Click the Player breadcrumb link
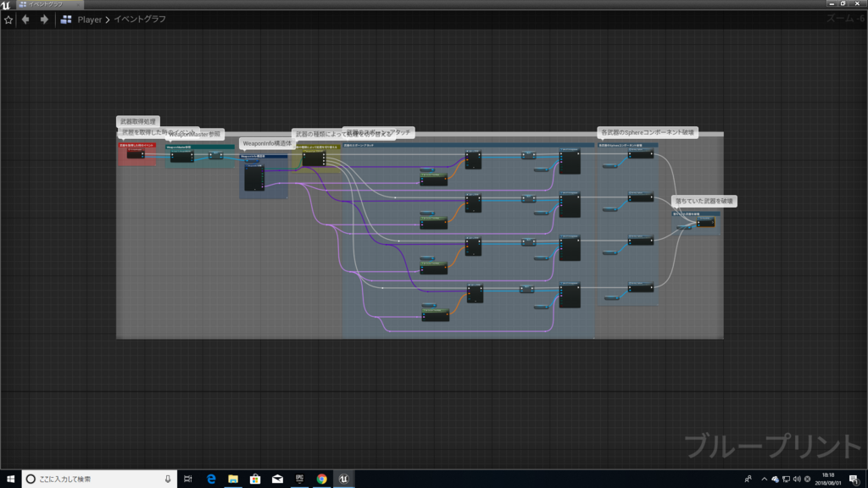This screenshot has width=868, height=488. tap(89, 19)
